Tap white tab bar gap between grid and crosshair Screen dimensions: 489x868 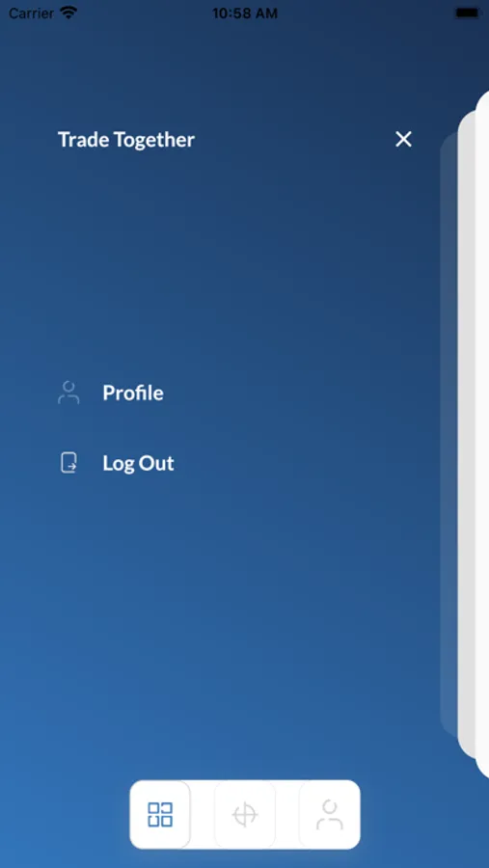(203, 815)
